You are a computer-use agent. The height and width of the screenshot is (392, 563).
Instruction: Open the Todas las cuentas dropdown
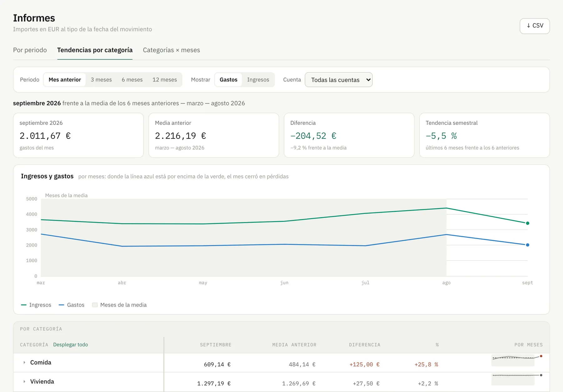click(339, 80)
